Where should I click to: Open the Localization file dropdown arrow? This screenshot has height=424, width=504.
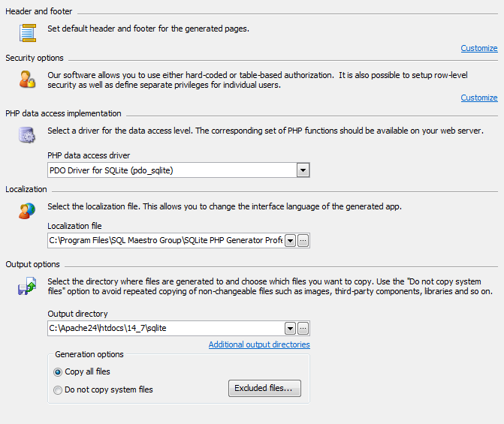[290, 241]
